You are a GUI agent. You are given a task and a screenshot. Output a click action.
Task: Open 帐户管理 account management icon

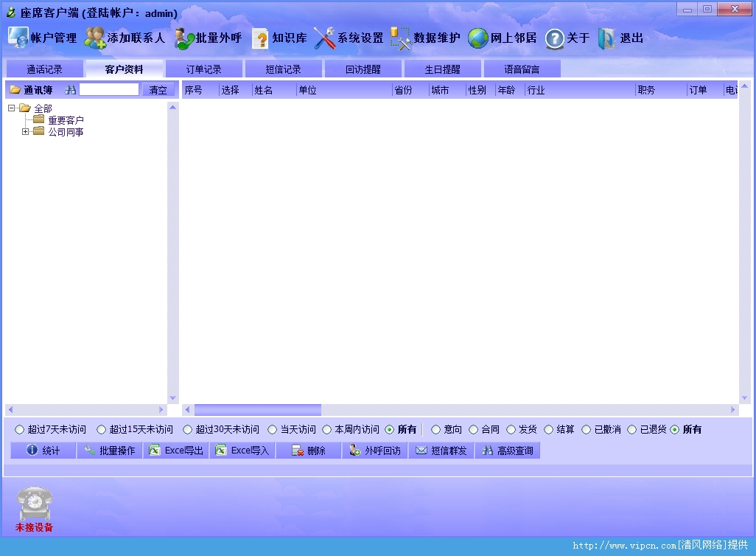pos(18,38)
